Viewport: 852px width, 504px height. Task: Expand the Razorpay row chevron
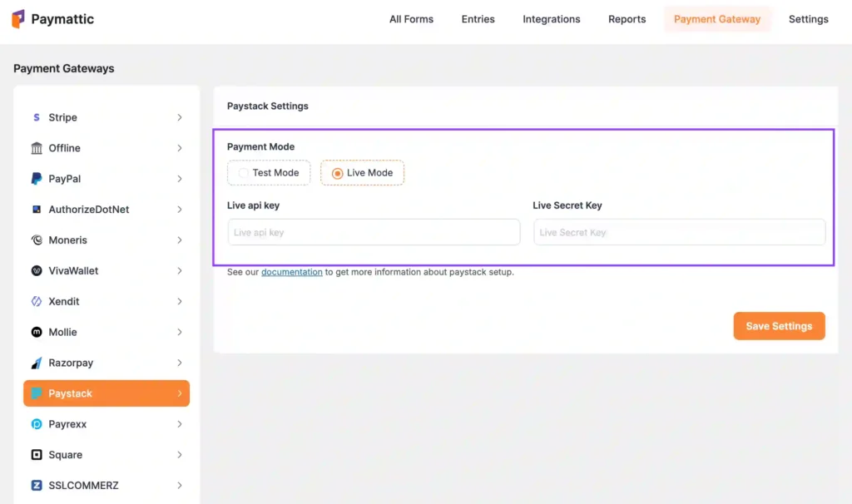[x=180, y=363]
